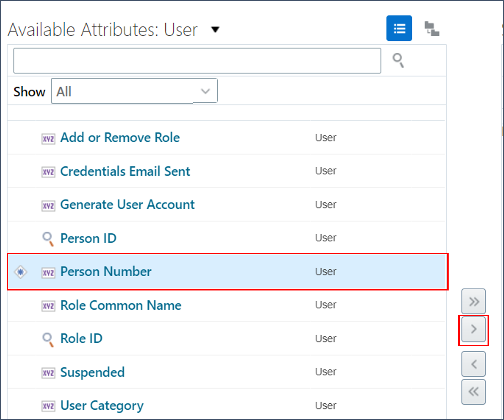Select the Generate User Account row
504x420 pixels.
coord(127,204)
